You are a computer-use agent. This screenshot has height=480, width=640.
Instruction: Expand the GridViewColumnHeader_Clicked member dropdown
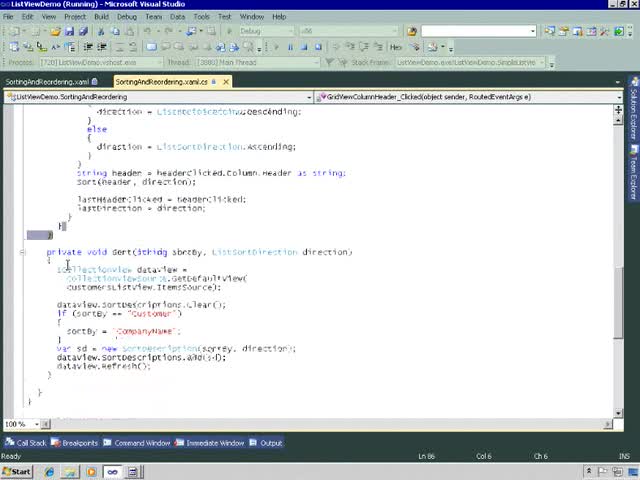point(617,97)
